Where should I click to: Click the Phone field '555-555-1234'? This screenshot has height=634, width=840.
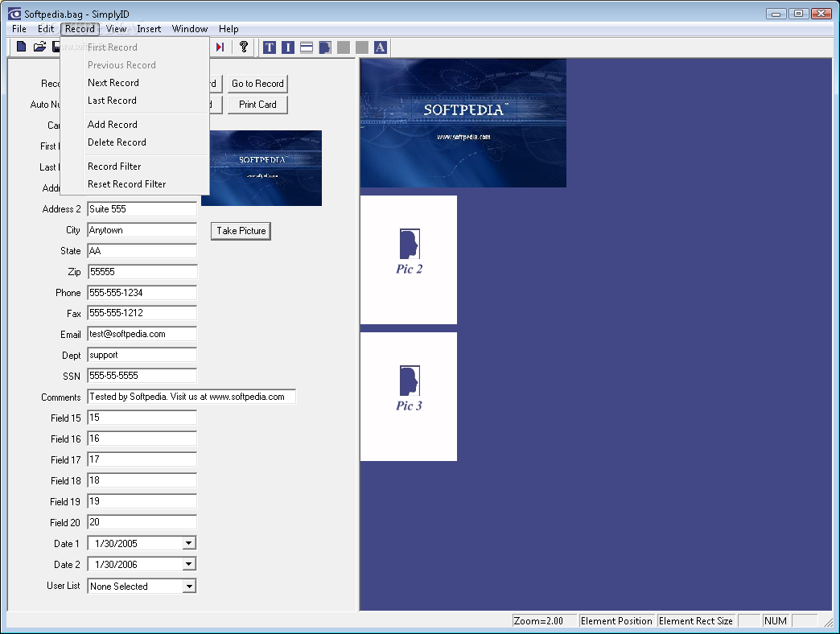point(142,293)
